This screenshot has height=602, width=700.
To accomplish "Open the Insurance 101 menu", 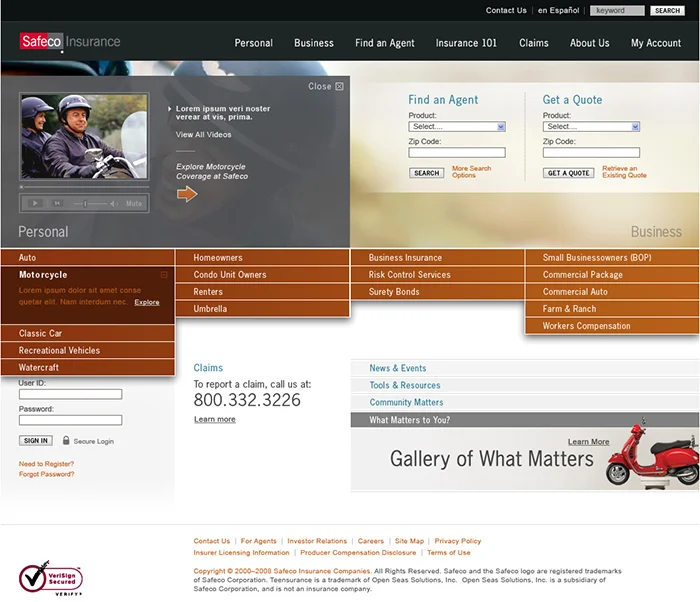I will click(x=466, y=43).
